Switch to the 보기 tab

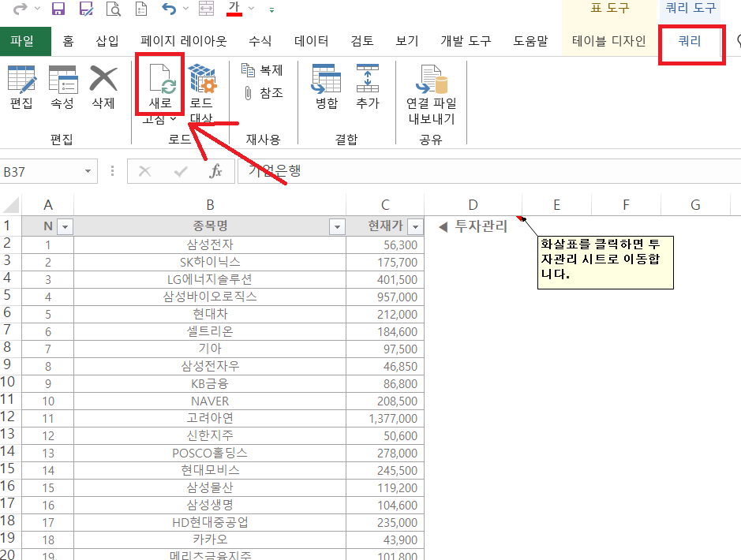[407, 41]
